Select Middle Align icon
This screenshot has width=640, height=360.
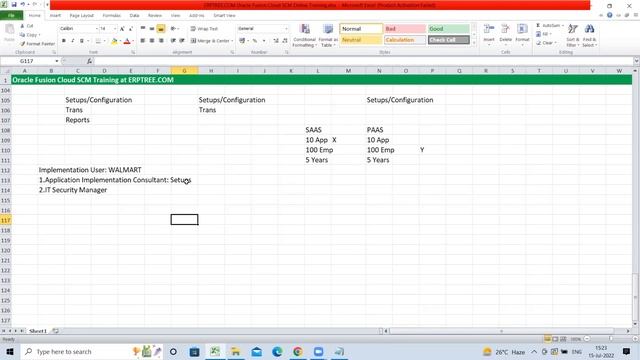tap(152, 29)
